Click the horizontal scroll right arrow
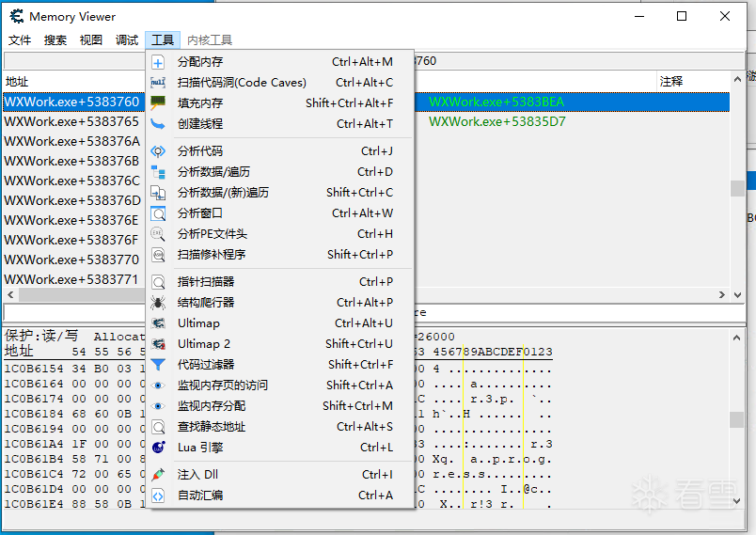Screen dimensions: 756x535 pyautogui.click(x=722, y=294)
